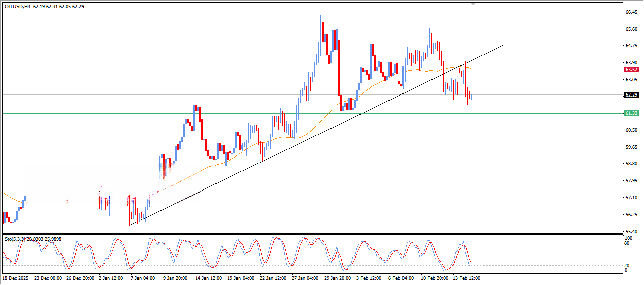Image resolution: width=644 pixels, height=285 pixels.
Task: Click the 3 Feb 12:00 time label
Action: pyautogui.click(x=368, y=278)
